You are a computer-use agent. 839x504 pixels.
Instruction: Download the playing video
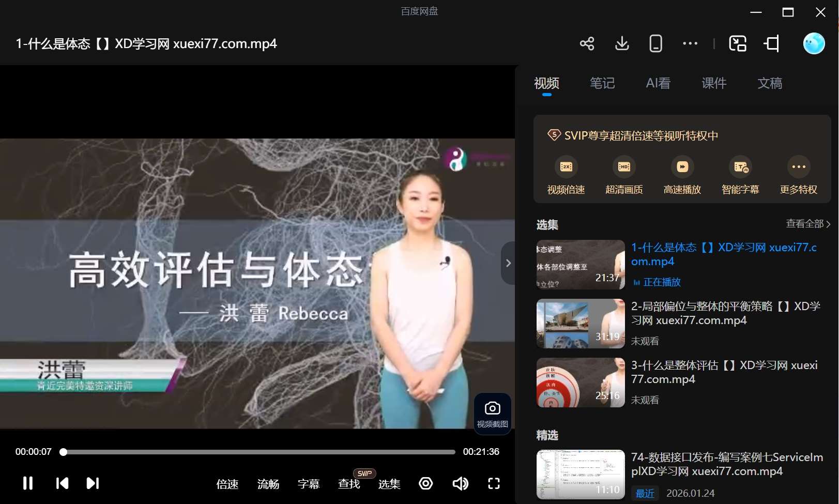coord(621,43)
